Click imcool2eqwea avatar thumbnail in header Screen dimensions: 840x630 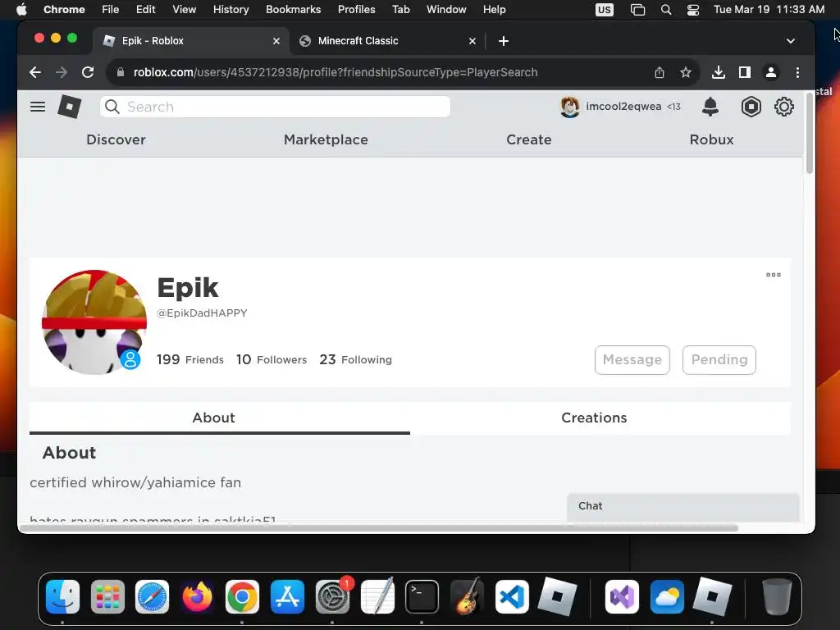click(x=569, y=107)
